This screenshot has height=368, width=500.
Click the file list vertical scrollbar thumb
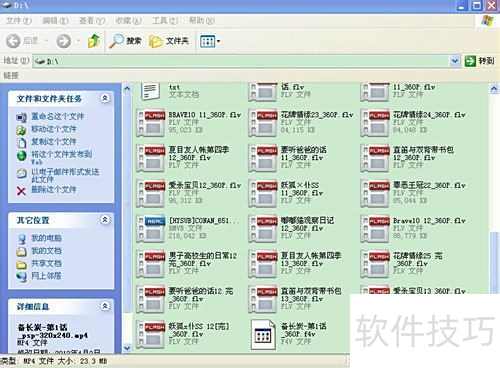[494, 263]
